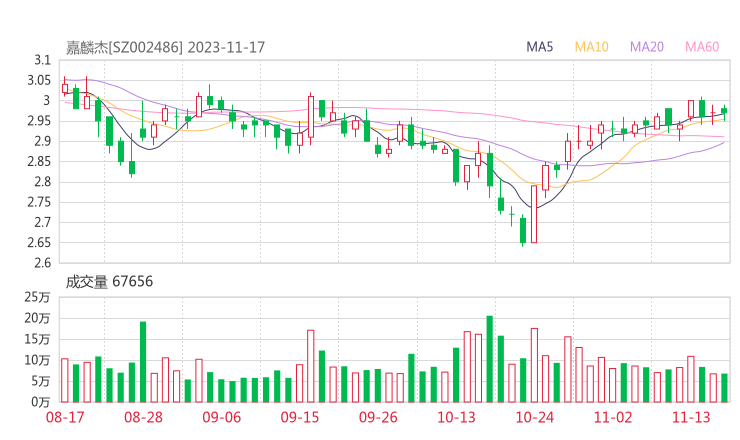Viewport: 740px width, 440px height.
Task: Click the 0万 volume axis label
Action: click(41, 402)
